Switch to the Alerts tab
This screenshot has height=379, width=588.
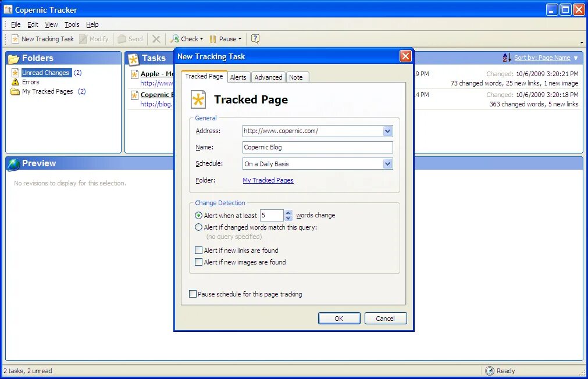(238, 77)
